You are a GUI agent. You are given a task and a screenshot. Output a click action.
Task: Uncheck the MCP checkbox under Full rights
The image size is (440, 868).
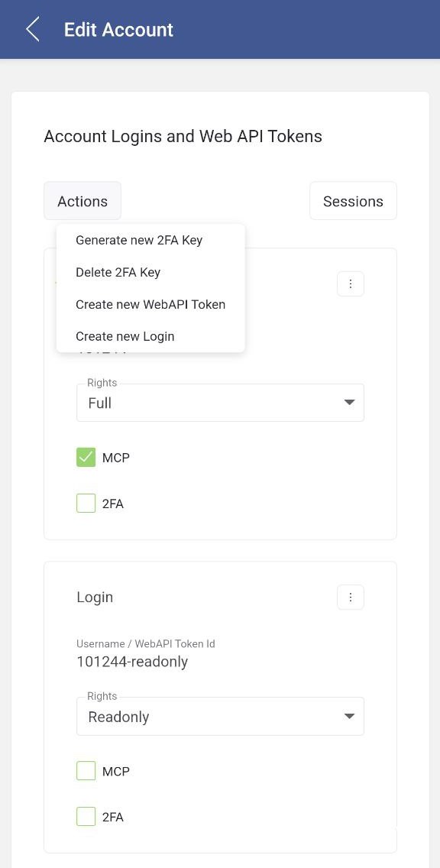[86, 457]
